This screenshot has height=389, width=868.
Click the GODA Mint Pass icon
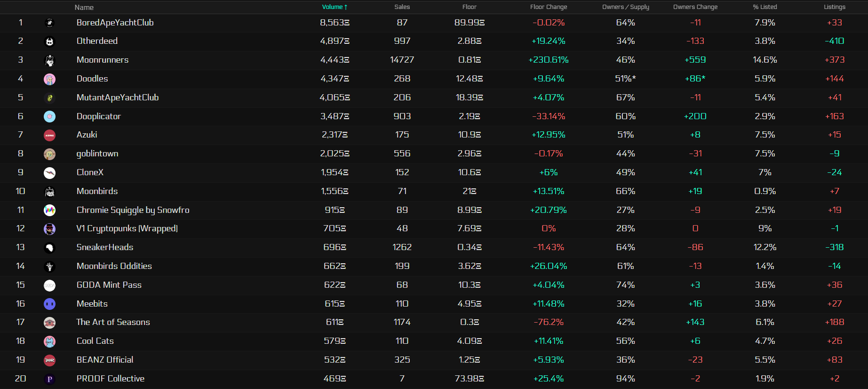click(x=49, y=285)
